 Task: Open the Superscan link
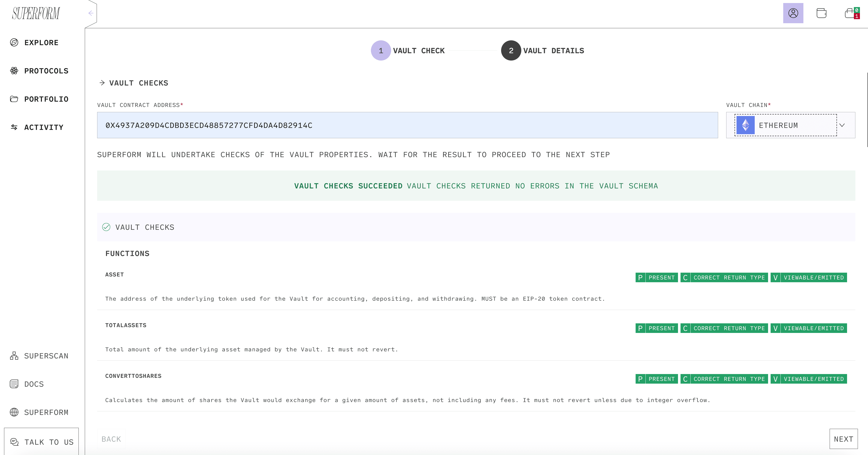pos(39,356)
